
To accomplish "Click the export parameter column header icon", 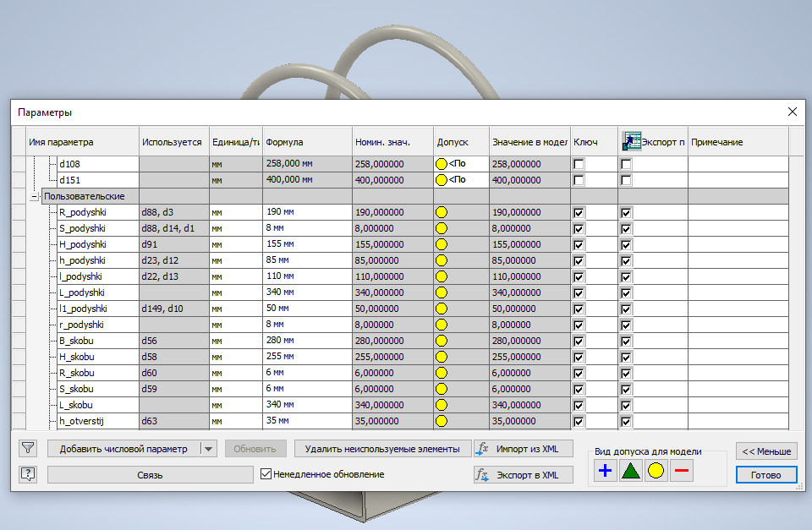I will pyautogui.click(x=630, y=141).
